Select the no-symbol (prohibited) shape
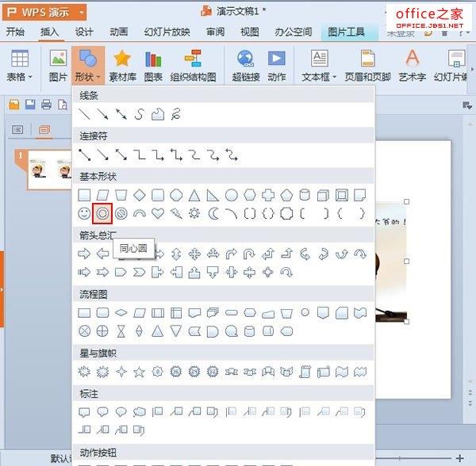 121,213
